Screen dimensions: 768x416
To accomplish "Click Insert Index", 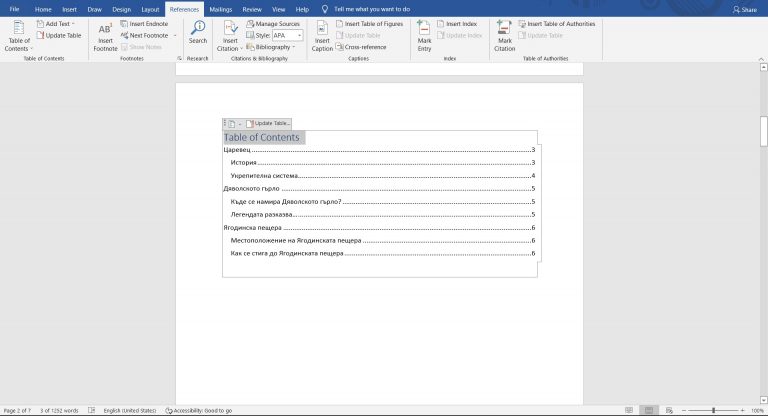I will pyautogui.click(x=456, y=24).
